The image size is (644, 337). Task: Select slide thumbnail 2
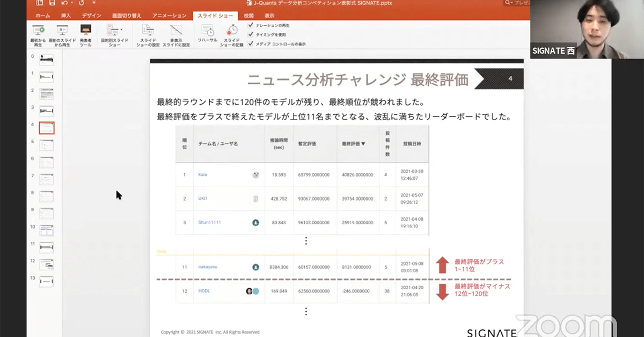[47, 94]
